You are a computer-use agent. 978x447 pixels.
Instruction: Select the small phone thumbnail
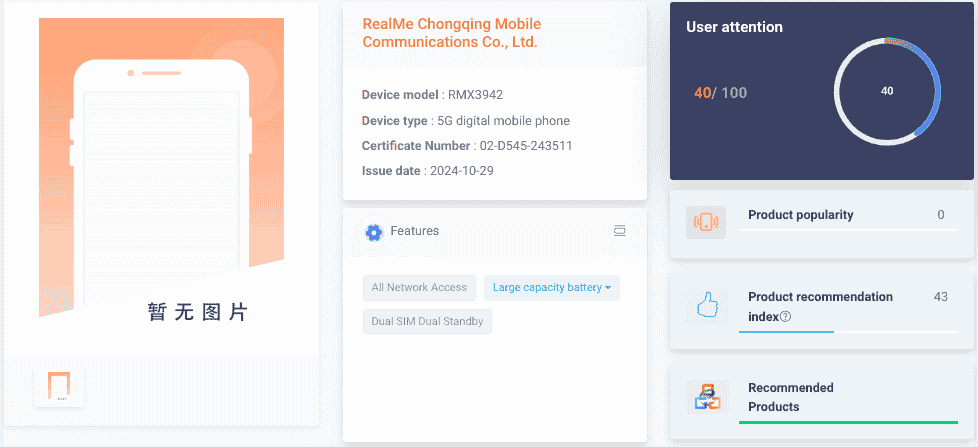pos(59,386)
